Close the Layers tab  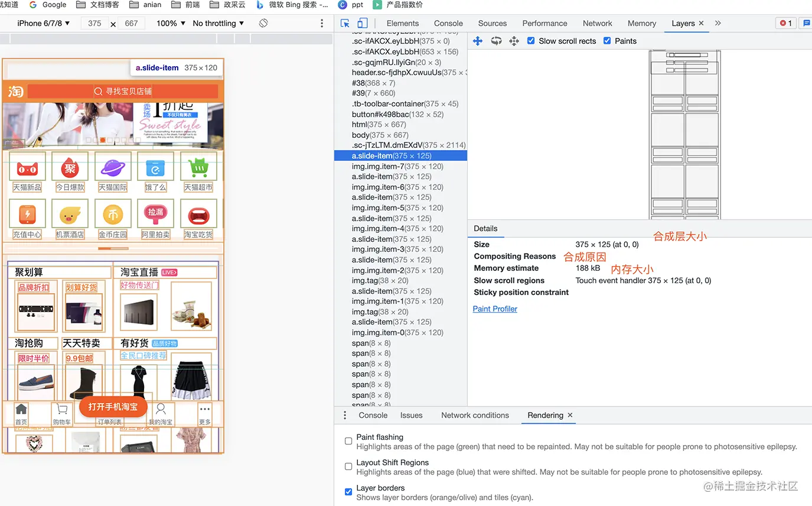701,23
